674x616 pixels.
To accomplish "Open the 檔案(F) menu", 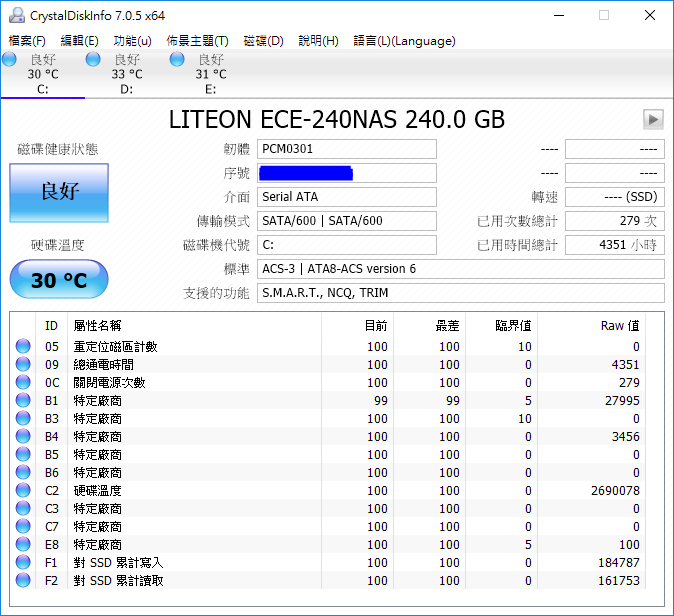I will coord(27,41).
